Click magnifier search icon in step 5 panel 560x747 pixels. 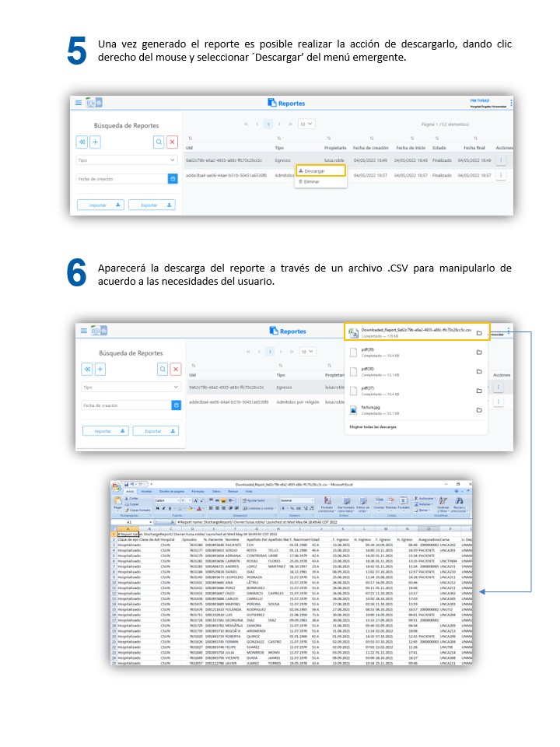point(159,142)
